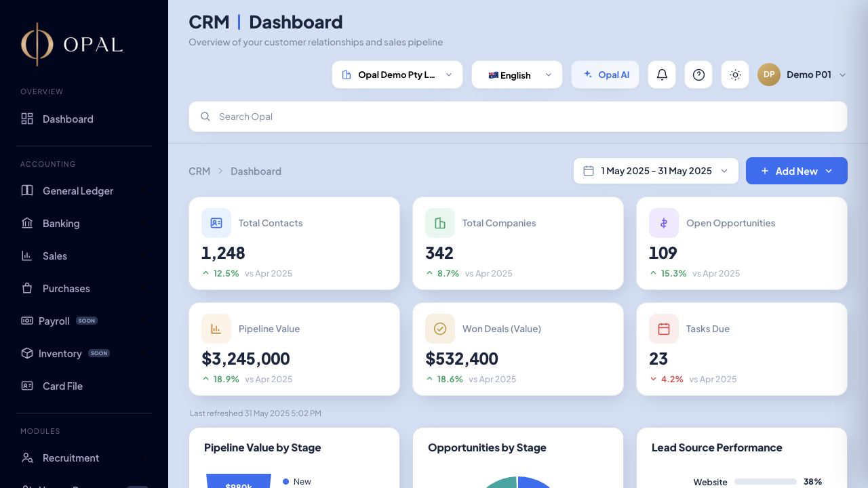Click the Pipeline Value by Stage heading
868x488 pixels.
262,448
